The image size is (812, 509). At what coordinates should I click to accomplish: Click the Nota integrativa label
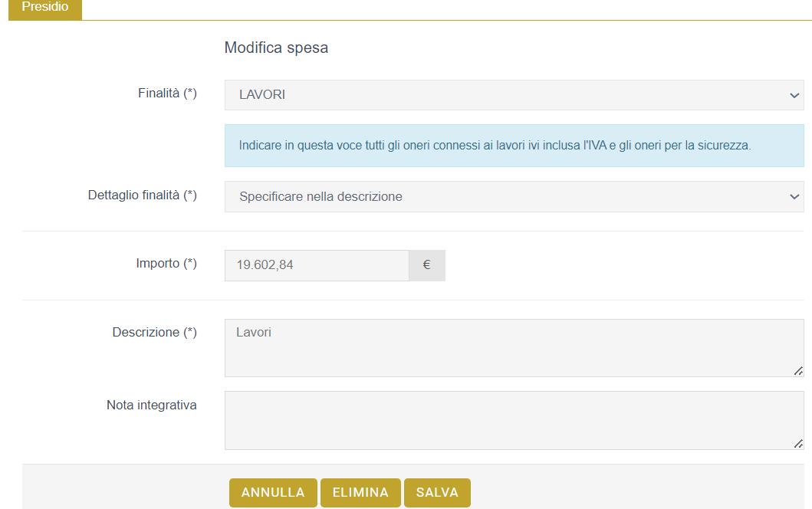tap(151, 405)
